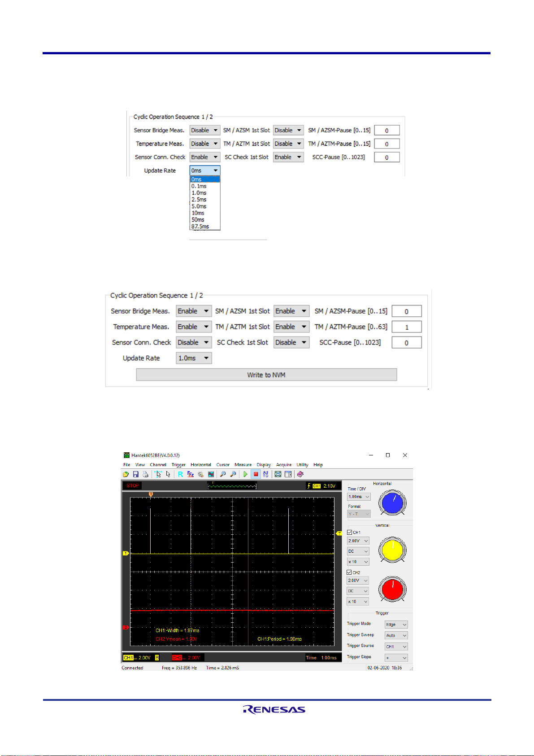Image resolution: width=534 pixels, height=756 pixels.
Task: Click the red CH2 level marker on the grid's left edge
Action: [126, 627]
